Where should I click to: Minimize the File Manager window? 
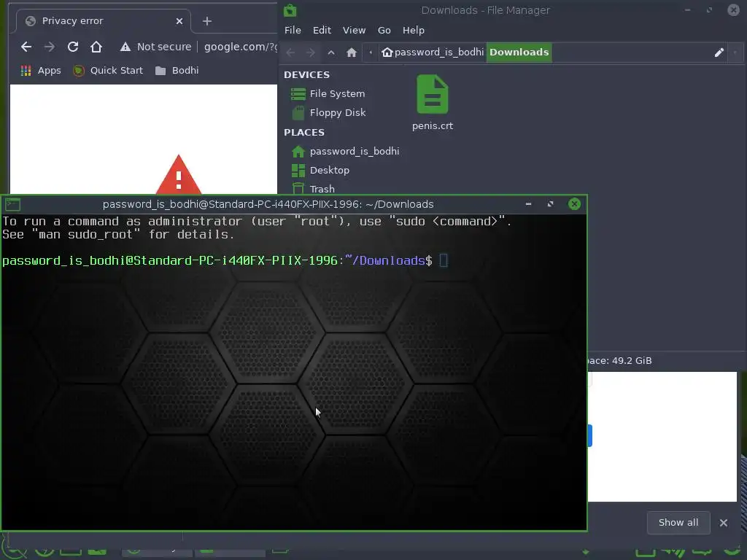(687, 10)
